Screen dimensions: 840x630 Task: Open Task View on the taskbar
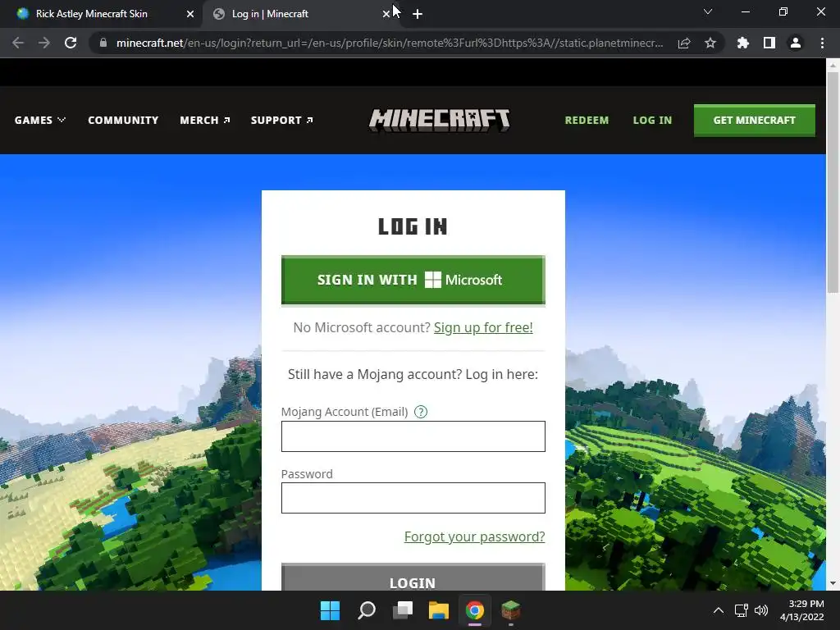[x=403, y=610]
